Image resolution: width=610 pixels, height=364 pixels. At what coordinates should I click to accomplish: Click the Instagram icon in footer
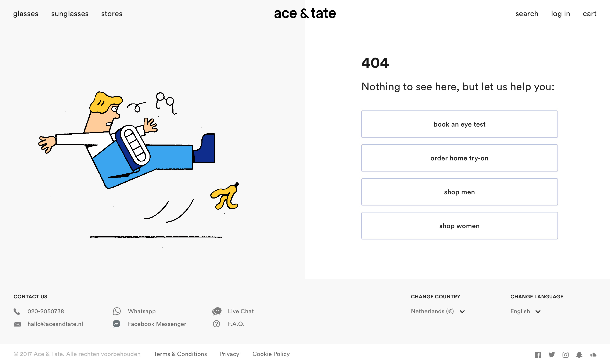566,355
